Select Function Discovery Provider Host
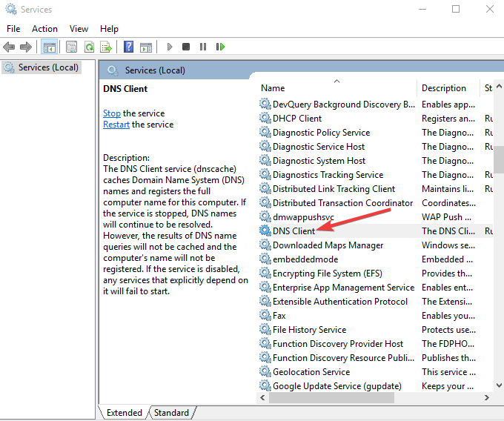The image size is (504, 421). (338, 344)
